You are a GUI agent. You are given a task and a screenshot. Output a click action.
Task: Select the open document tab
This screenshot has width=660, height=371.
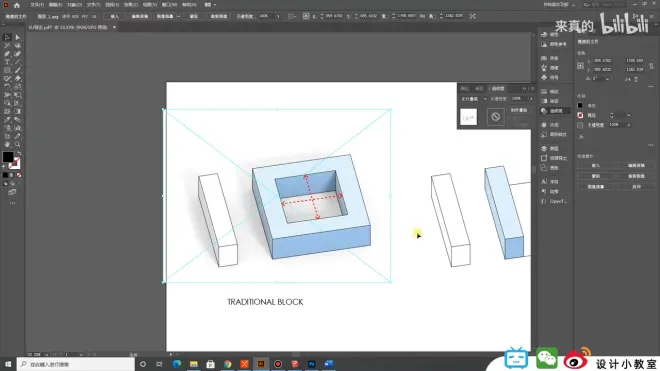(x=68, y=27)
